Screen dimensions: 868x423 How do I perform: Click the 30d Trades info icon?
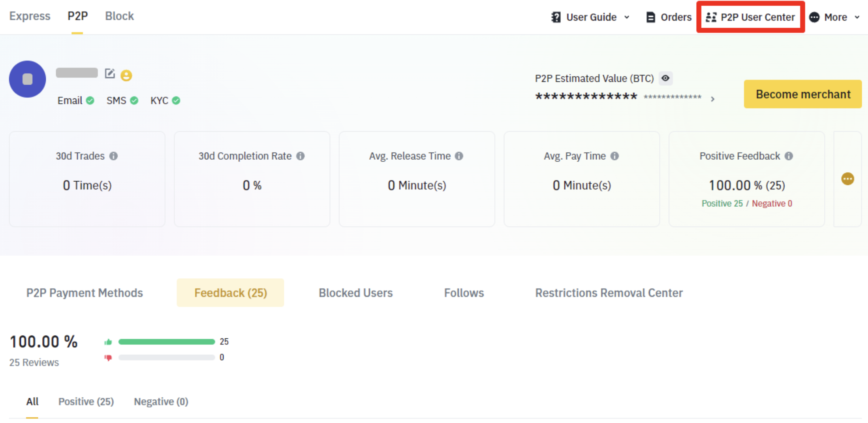(114, 156)
